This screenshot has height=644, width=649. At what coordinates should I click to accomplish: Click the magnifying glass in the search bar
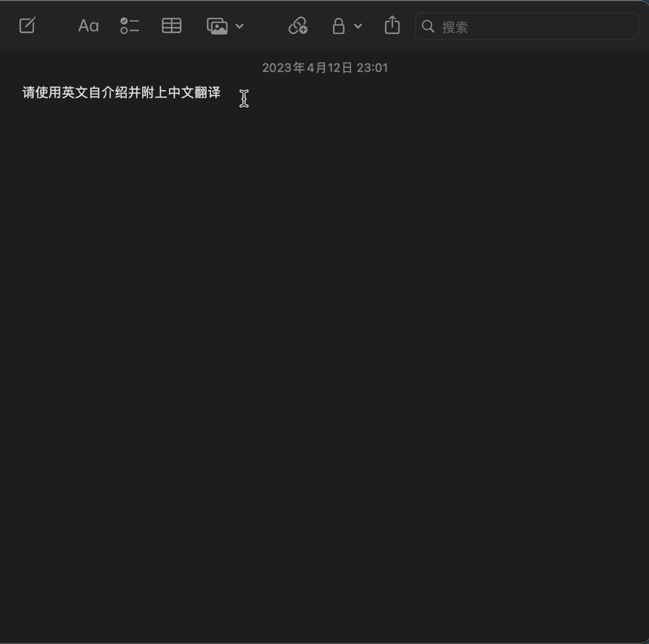[x=428, y=26]
